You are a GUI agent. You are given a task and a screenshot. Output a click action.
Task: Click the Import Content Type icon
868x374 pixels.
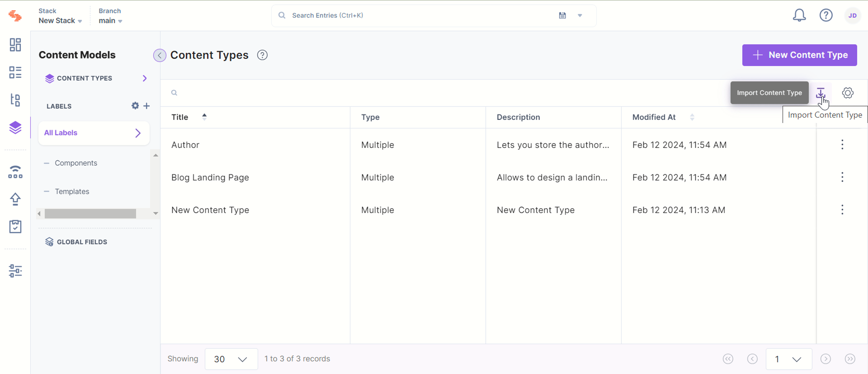(x=820, y=93)
